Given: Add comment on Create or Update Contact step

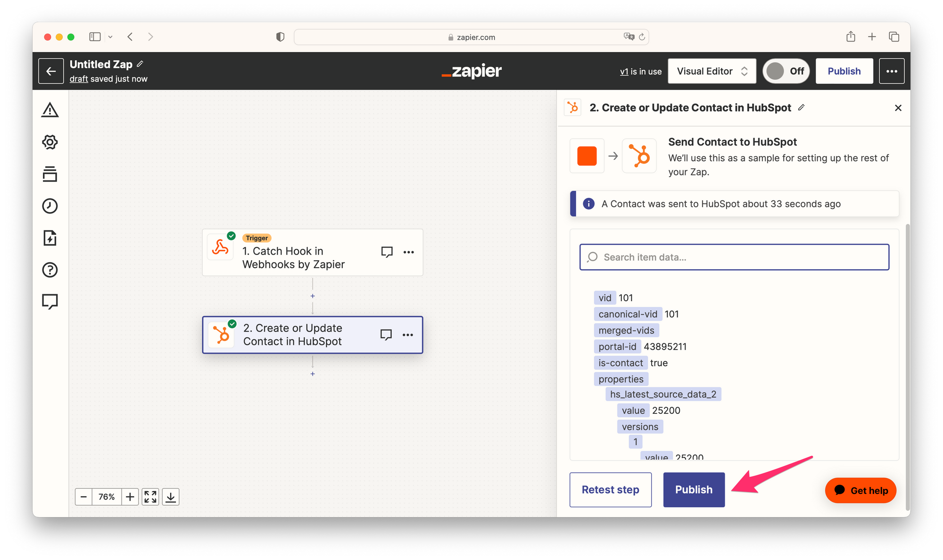Looking at the screenshot, I should 386,335.
